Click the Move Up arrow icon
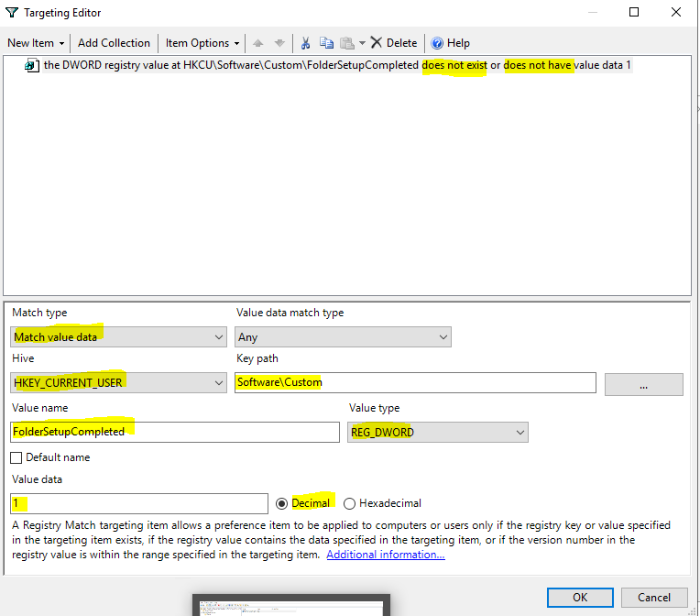The height and width of the screenshot is (616, 700). (x=257, y=43)
